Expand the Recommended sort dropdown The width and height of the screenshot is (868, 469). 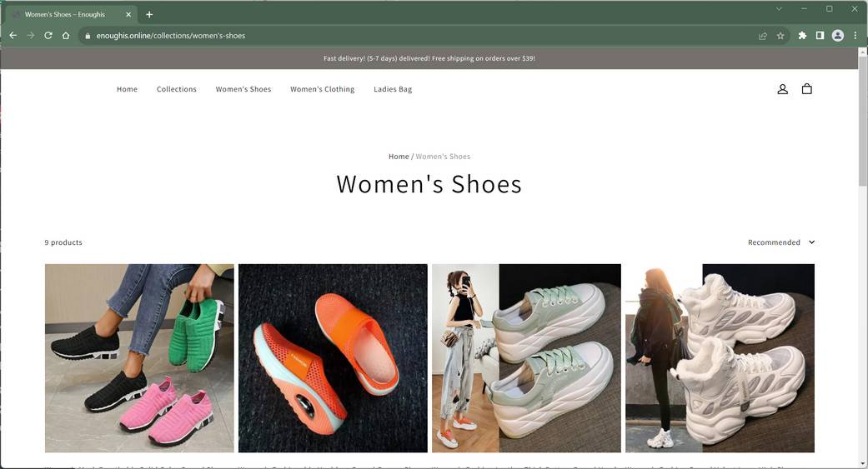781,242
